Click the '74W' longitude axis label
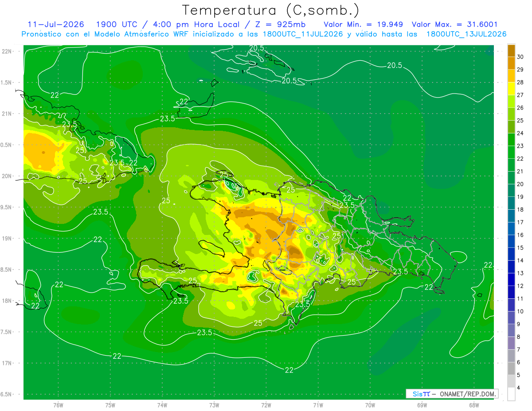This screenshot has height=411, width=532. [162, 405]
